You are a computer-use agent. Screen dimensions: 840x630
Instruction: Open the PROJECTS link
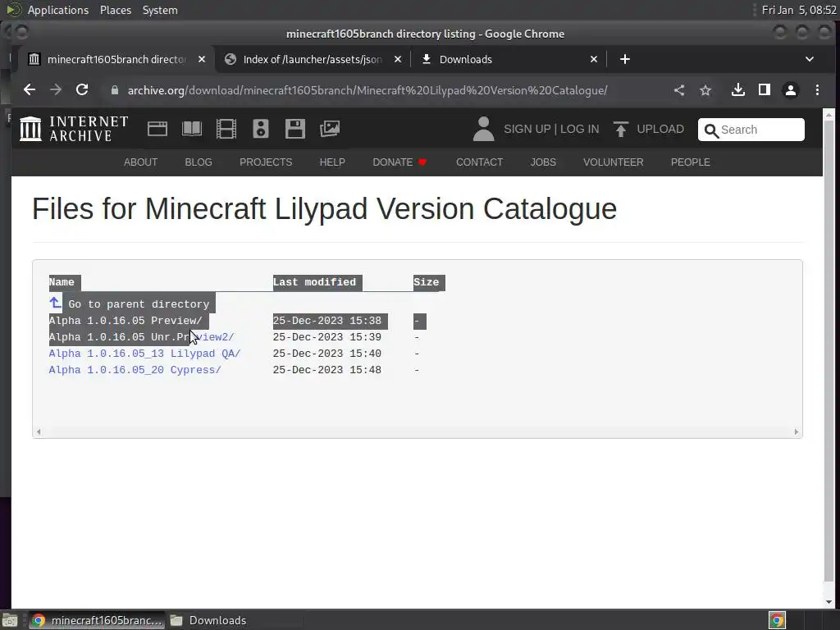266,162
